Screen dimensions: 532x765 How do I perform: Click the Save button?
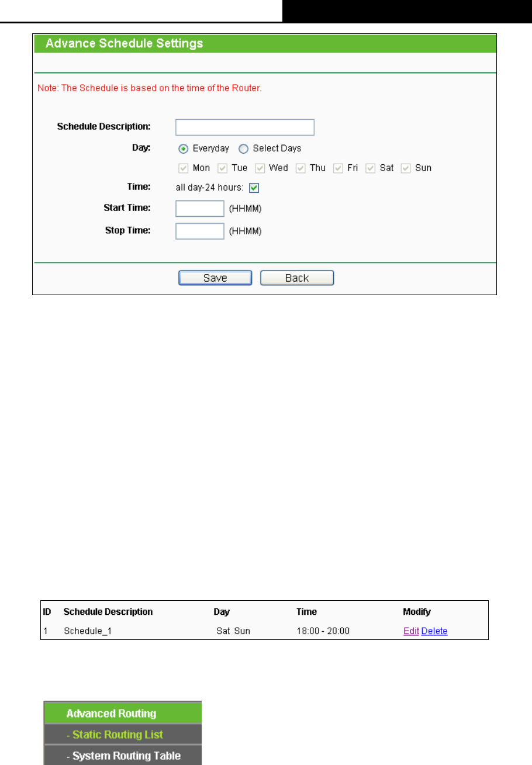point(215,278)
